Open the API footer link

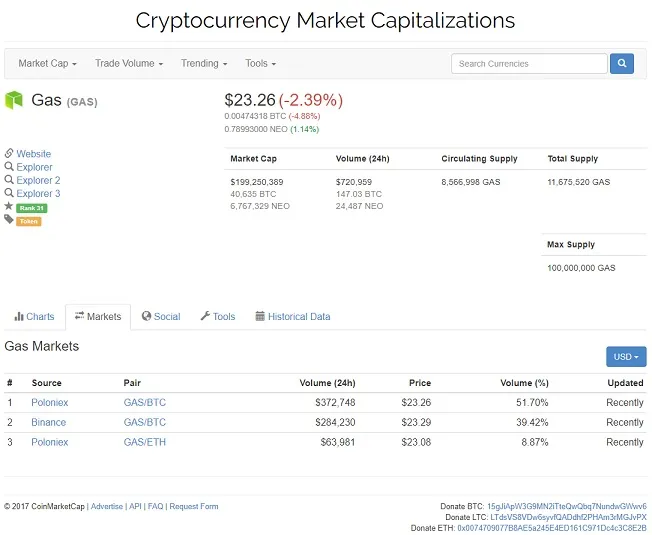135,506
